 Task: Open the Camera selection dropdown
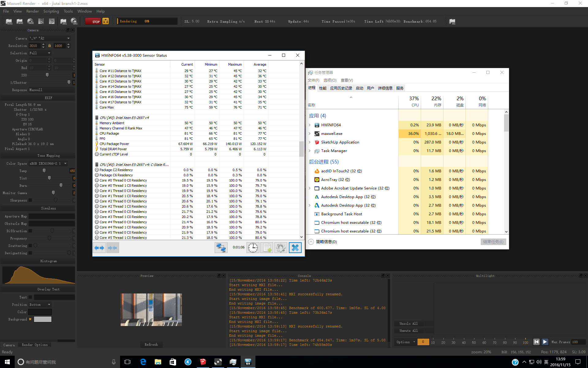click(50, 38)
